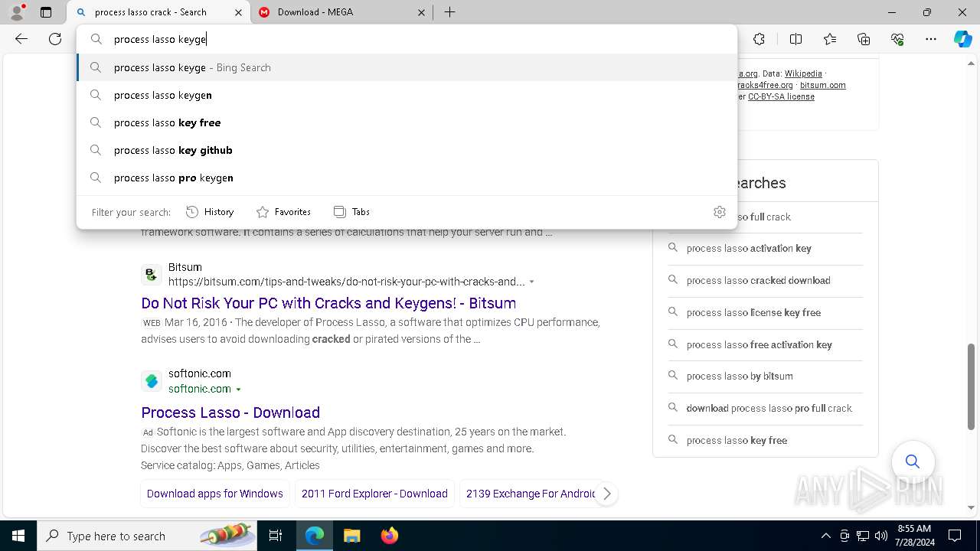Open Firefox from the taskbar
This screenshot has height=551, width=980.
click(389, 536)
